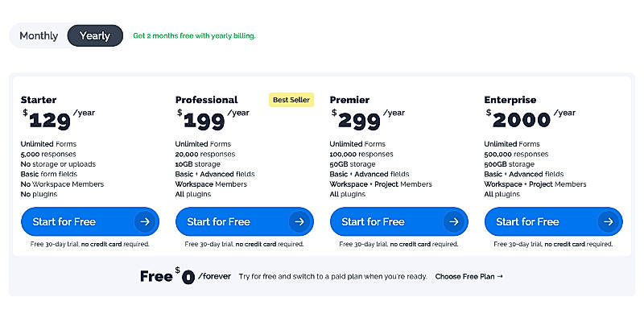Select Yearly billing option

click(x=95, y=36)
